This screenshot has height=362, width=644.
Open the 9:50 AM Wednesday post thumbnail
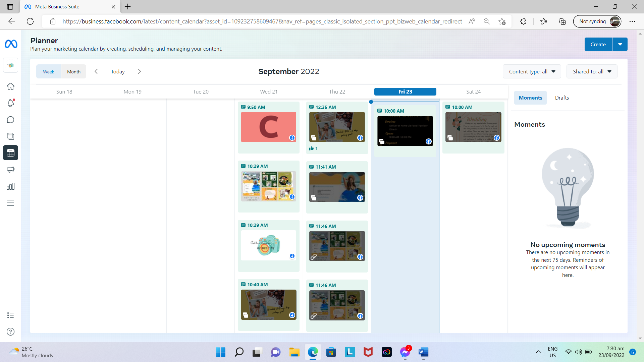click(269, 127)
